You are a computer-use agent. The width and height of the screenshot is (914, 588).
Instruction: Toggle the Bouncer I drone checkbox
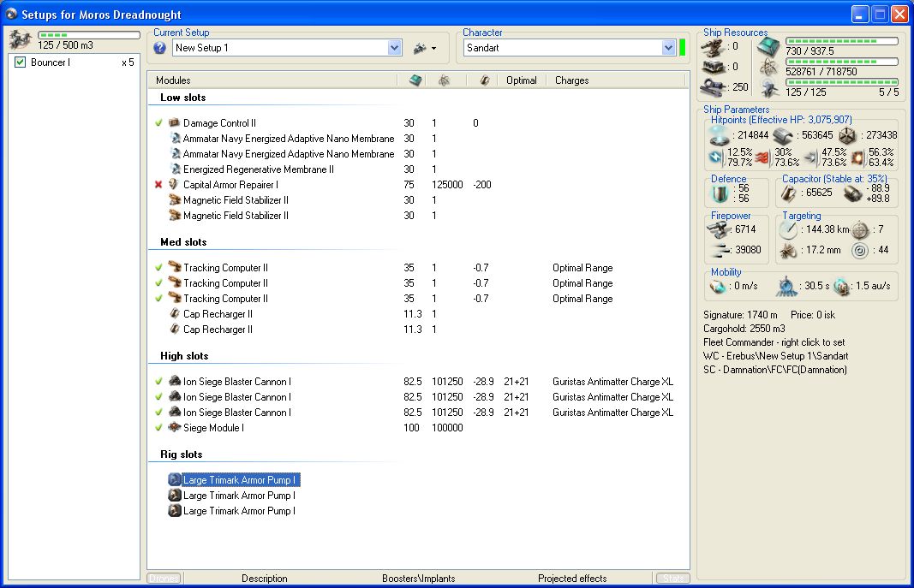pyautogui.click(x=20, y=62)
